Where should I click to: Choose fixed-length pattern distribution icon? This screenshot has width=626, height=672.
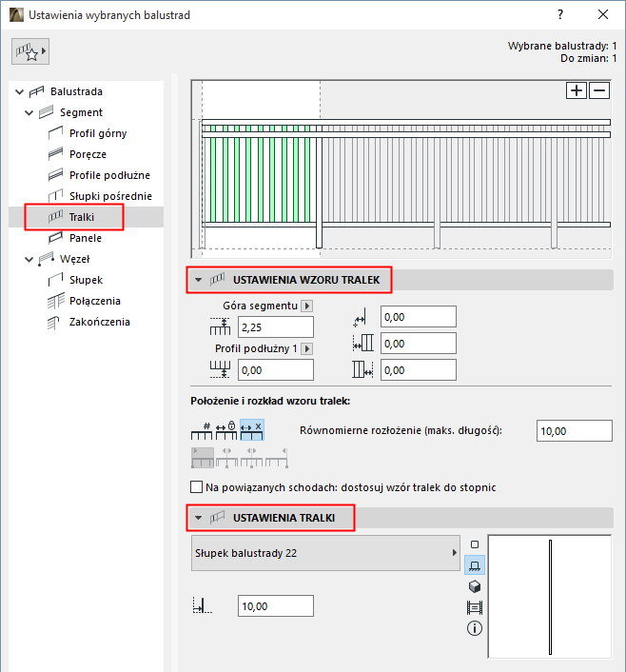[x=226, y=430]
